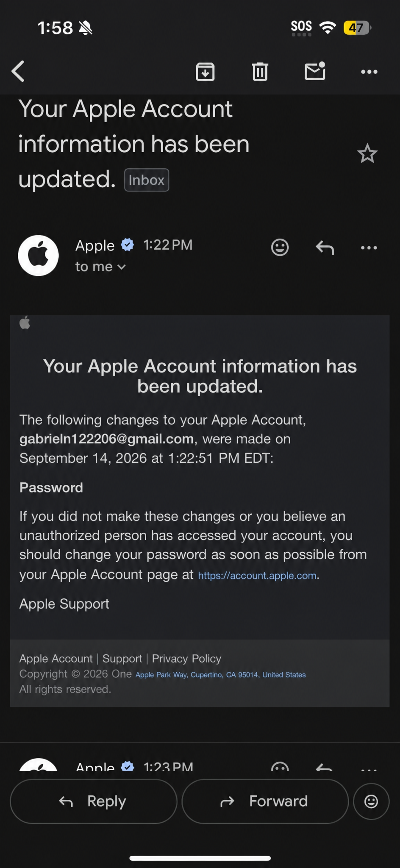Image resolution: width=400 pixels, height=868 pixels.
Task: Open the Apple sender avatar
Action: pos(38,256)
